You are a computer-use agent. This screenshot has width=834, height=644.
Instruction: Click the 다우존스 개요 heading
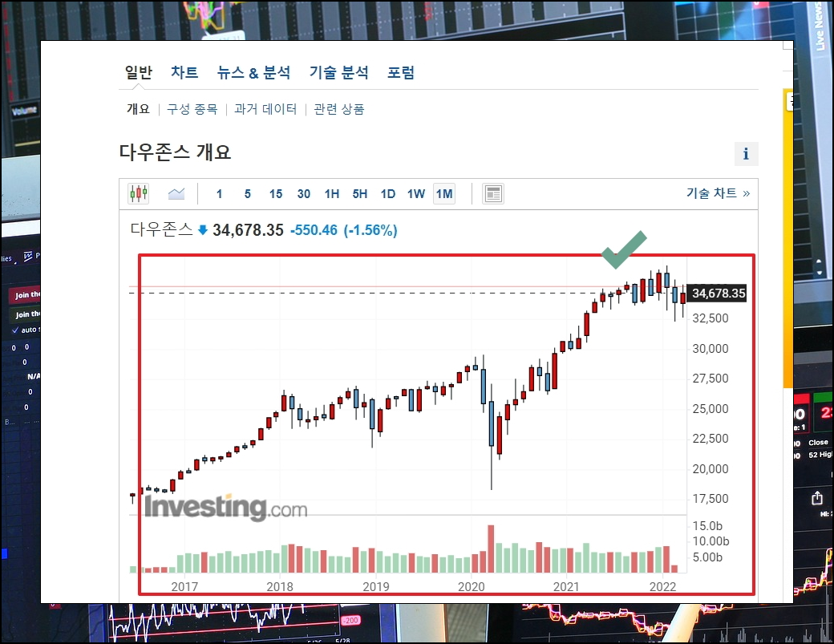click(175, 152)
